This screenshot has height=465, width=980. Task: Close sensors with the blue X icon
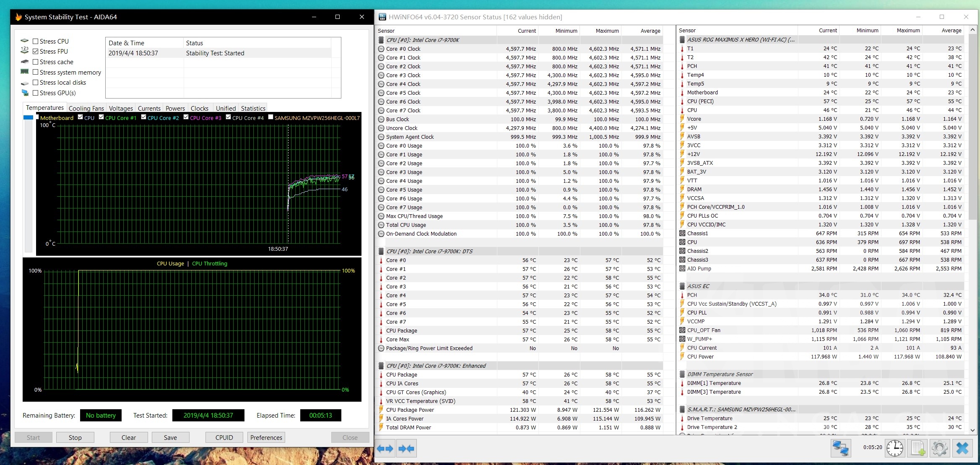[962, 448]
